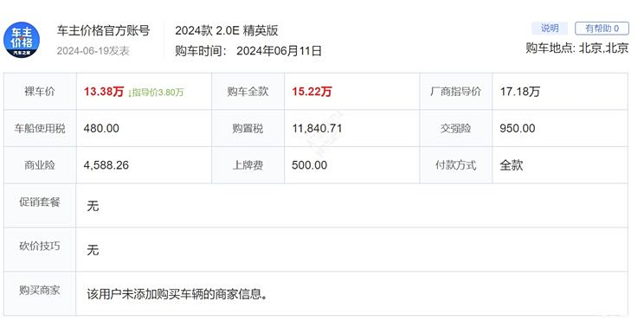
Task: Open the 车主价格官方账号 profile name
Action: tap(104, 30)
